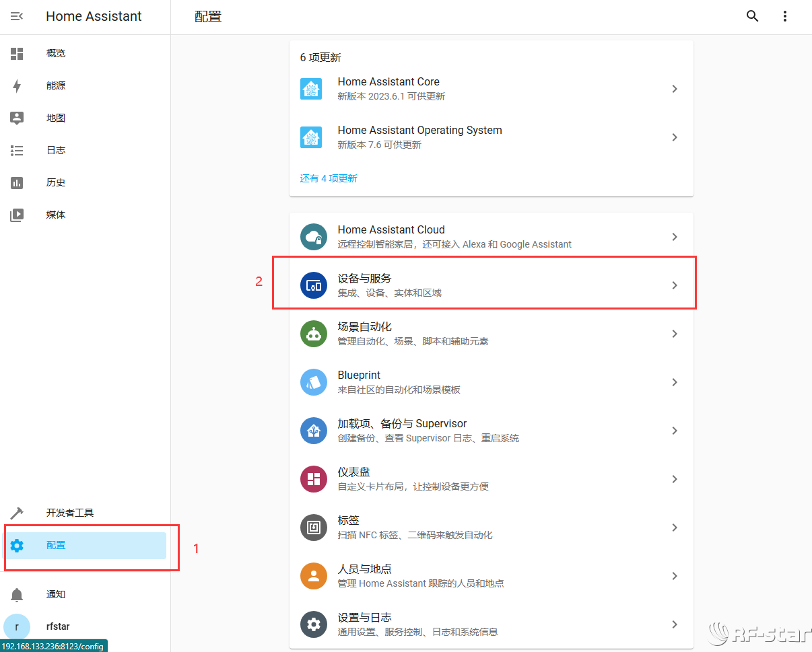Click the 人员与地点 title
Screen dimensions: 812x652
[x=364, y=569]
